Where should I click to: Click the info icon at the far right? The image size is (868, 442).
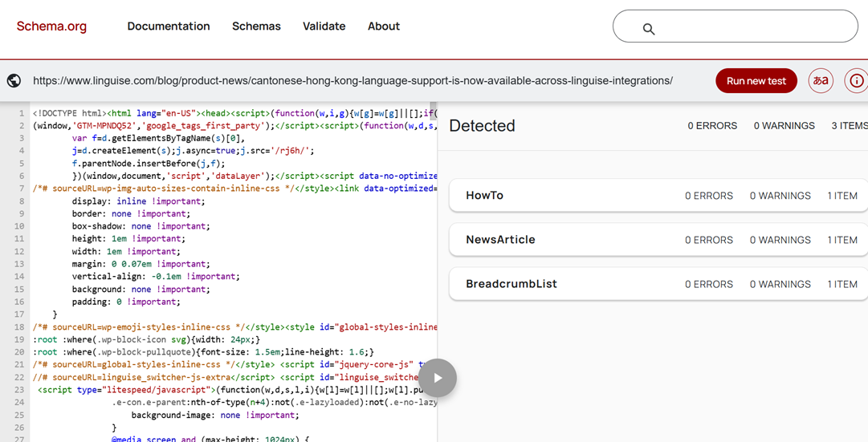856,81
